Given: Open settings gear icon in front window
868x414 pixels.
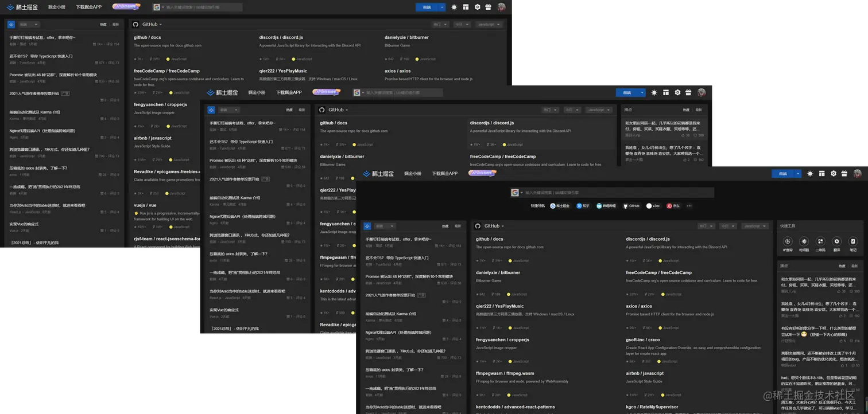Looking at the screenshot, I should [x=834, y=173].
